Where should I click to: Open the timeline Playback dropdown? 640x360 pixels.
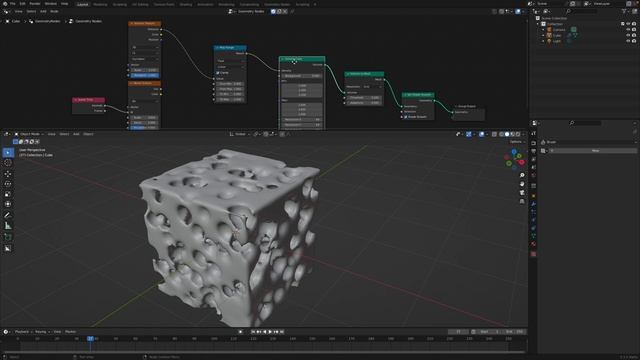coord(24,332)
